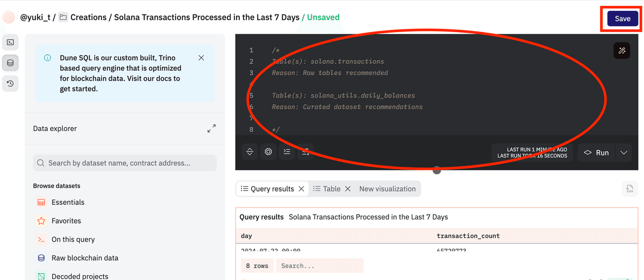Run the query

coord(596,153)
